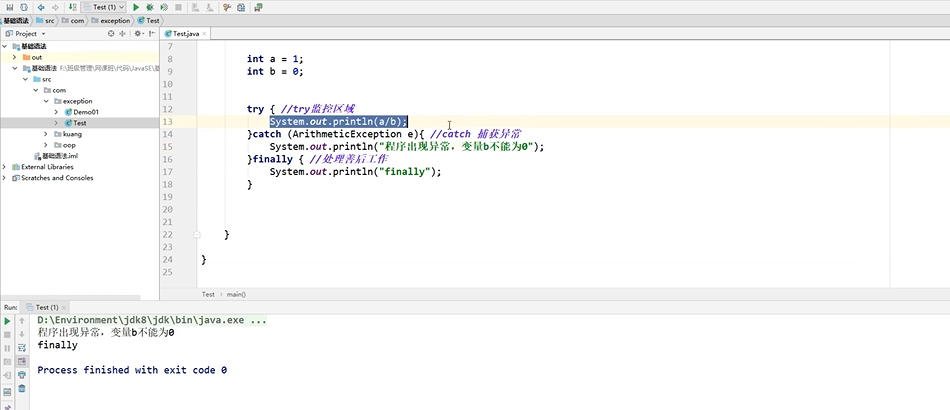Click the java.exe command line in console

pyautogui.click(x=151, y=320)
